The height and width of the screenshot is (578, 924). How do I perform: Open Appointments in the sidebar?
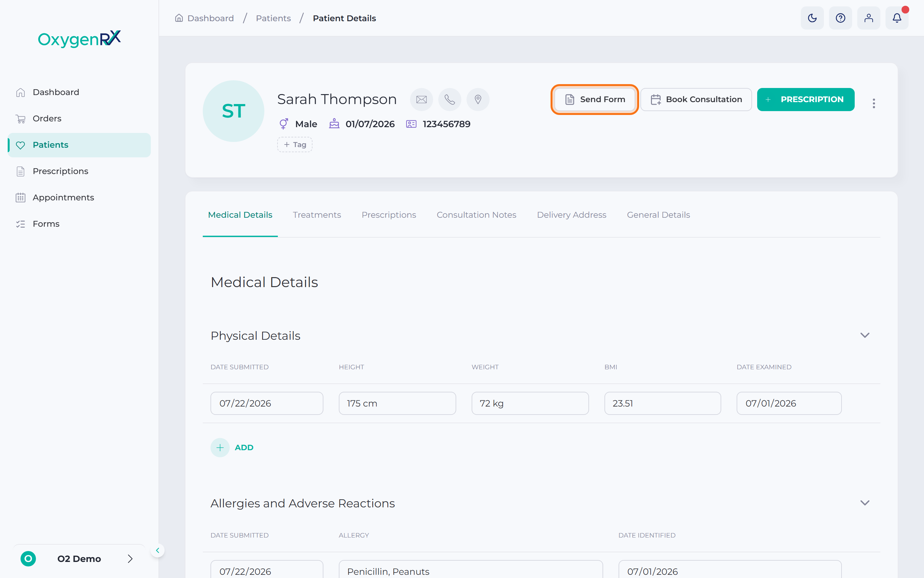click(x=79, y=197)
